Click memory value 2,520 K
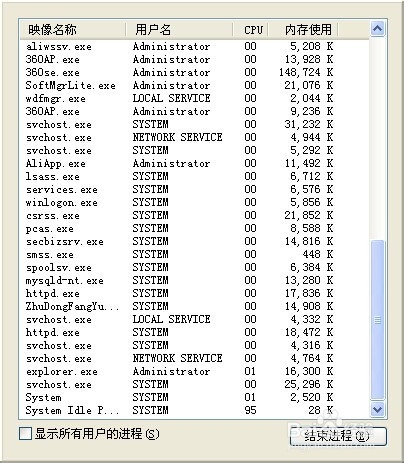 pos(312,397)
